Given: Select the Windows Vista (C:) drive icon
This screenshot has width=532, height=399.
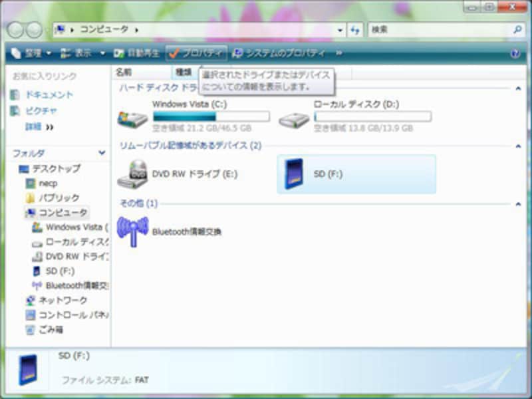Looking at the screenshot, I should pos(130,117).
